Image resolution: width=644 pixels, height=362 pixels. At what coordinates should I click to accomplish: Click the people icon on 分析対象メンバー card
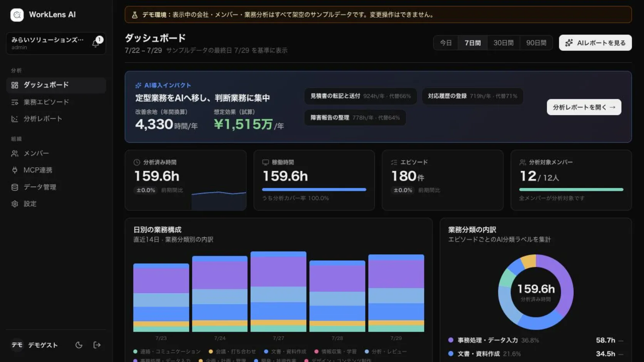coord(523,162)
